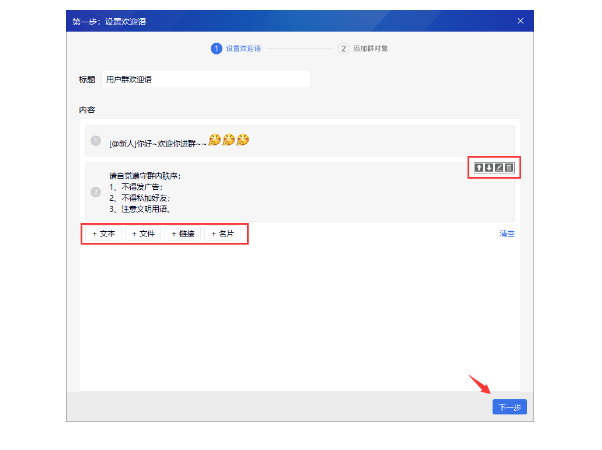
Task: Click the line 3、注意文明用语
Action: [140, 209]
